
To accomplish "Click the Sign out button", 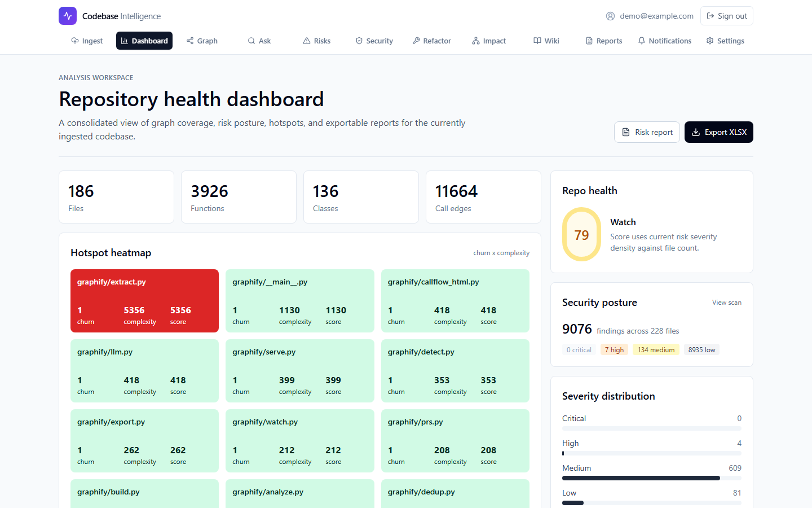I will 727,16.
